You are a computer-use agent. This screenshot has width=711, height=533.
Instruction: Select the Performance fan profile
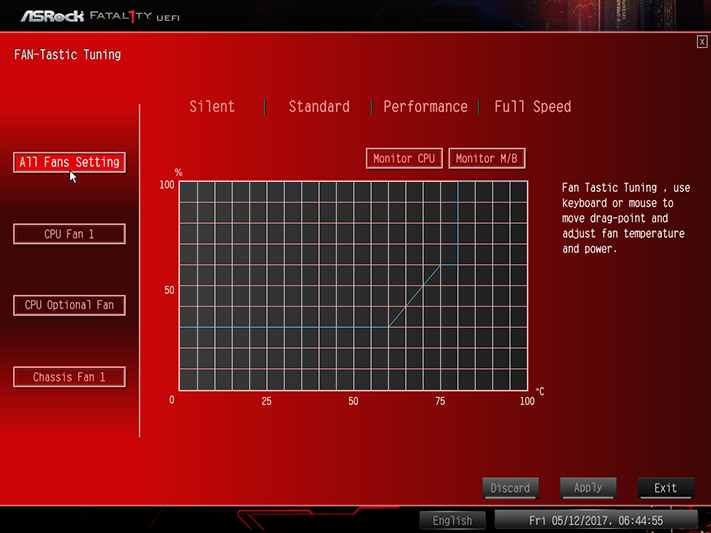425,107
